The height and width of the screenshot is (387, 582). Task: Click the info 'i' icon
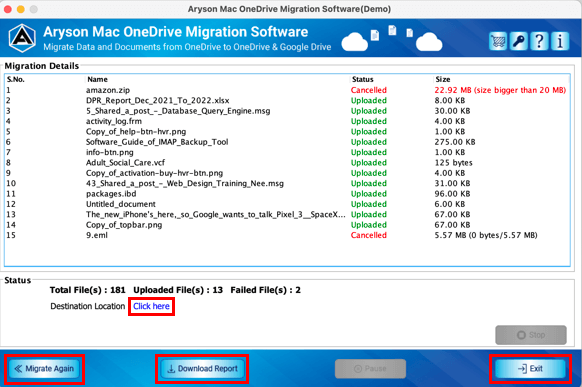(560, 41)
